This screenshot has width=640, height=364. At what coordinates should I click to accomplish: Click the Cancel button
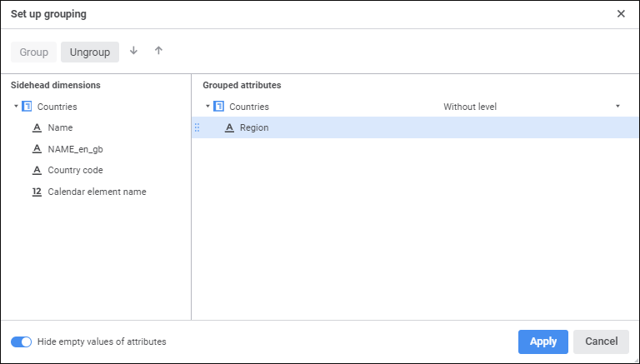point(601,342)
